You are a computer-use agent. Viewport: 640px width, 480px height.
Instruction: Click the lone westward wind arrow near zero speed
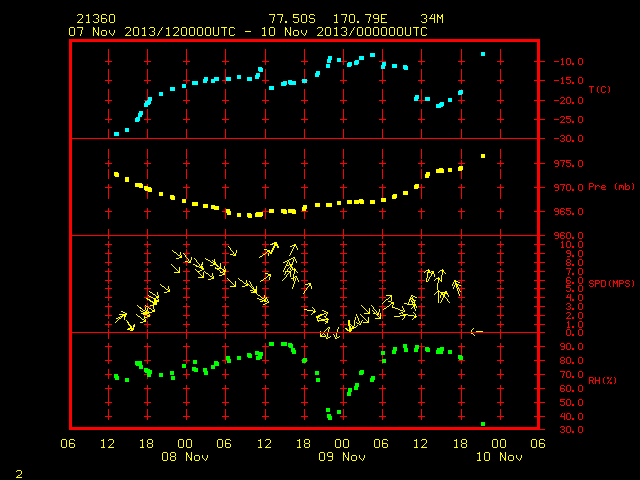[x=477, y=332]
